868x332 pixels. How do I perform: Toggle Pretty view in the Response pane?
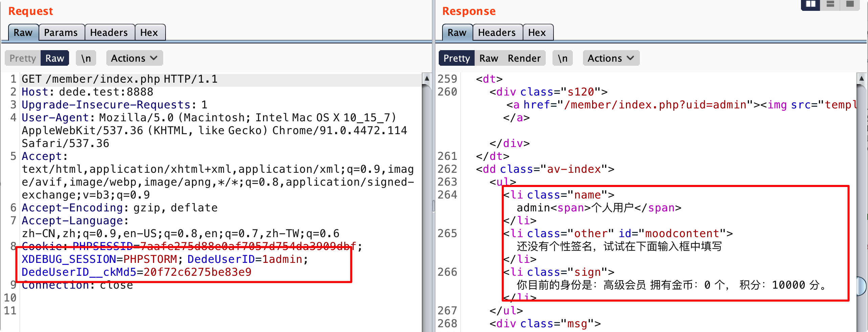[457, 58]
